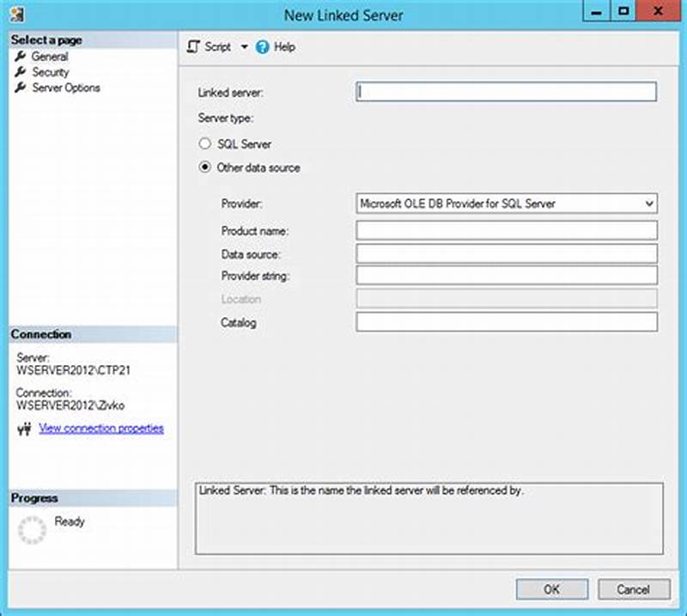The width and height of the screenshot is (687, 616).
Task: Click the Cancel button
Action: click(x=634, y=589)
